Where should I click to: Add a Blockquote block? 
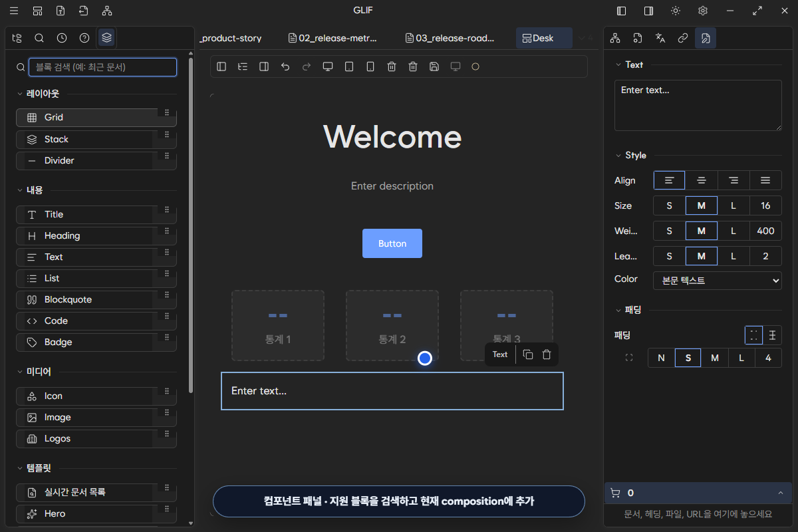tap(96, 299)
